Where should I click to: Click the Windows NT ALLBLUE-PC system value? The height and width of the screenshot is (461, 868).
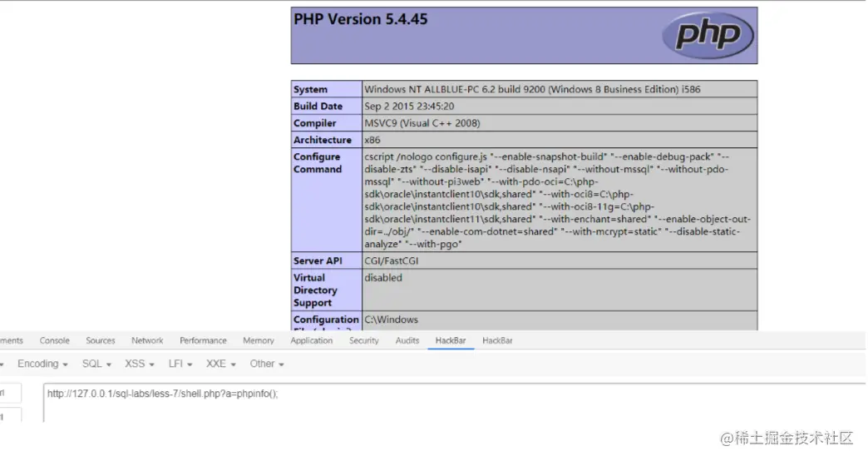coord(532,89)
